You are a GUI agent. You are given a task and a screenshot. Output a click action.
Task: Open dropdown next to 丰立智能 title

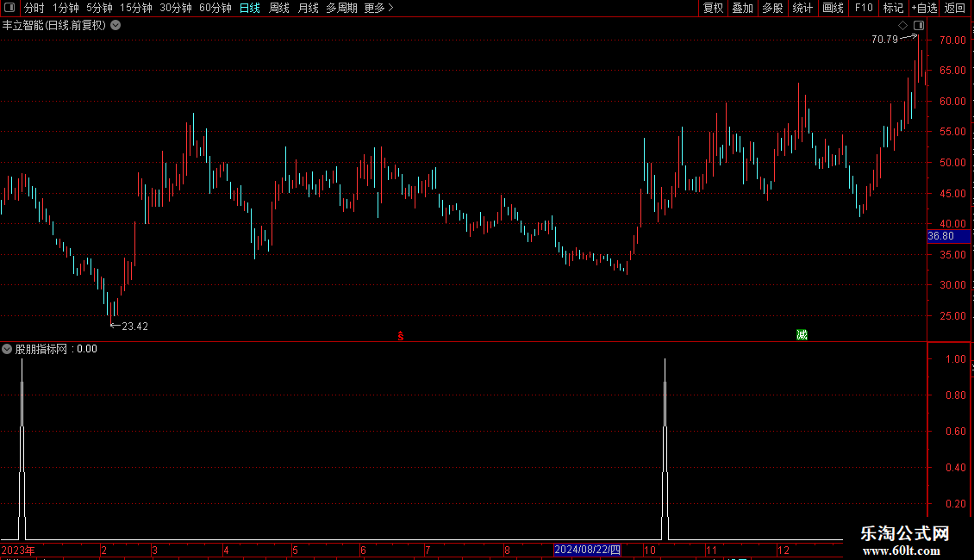[116, 26]
